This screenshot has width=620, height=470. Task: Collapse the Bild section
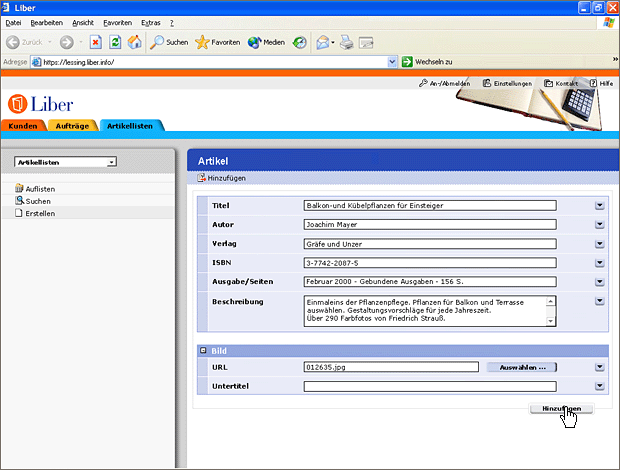pos(203,351)
